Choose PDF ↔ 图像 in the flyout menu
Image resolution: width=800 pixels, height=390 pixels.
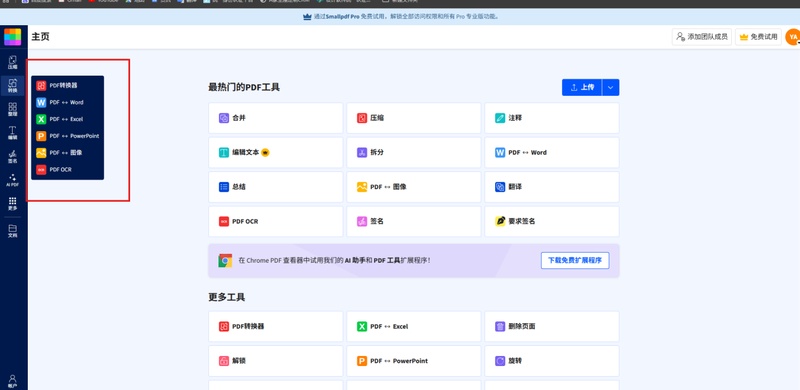[67, 153]
